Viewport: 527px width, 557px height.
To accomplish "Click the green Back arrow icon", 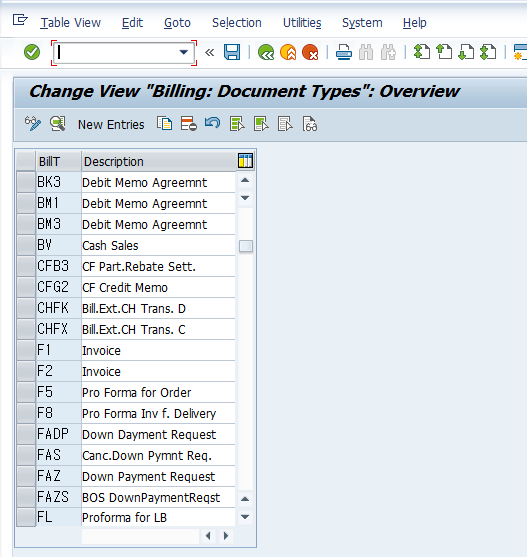I will coord(266,52).
